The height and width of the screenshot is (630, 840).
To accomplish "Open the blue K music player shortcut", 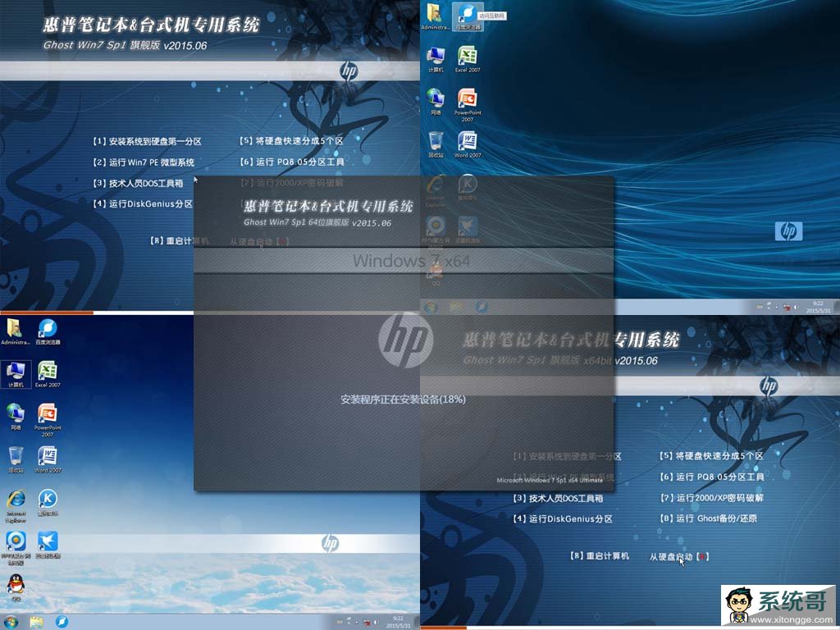I will point(48,503).
